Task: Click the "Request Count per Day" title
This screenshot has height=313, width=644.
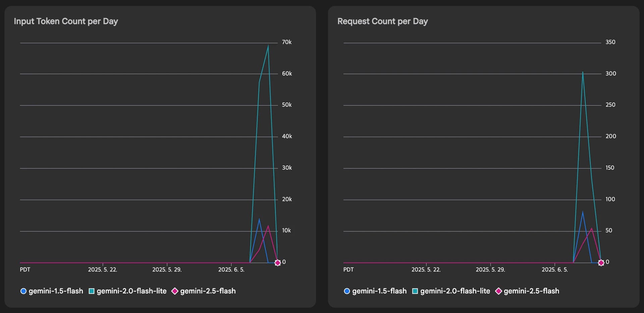Action: [x=382, y=21]
